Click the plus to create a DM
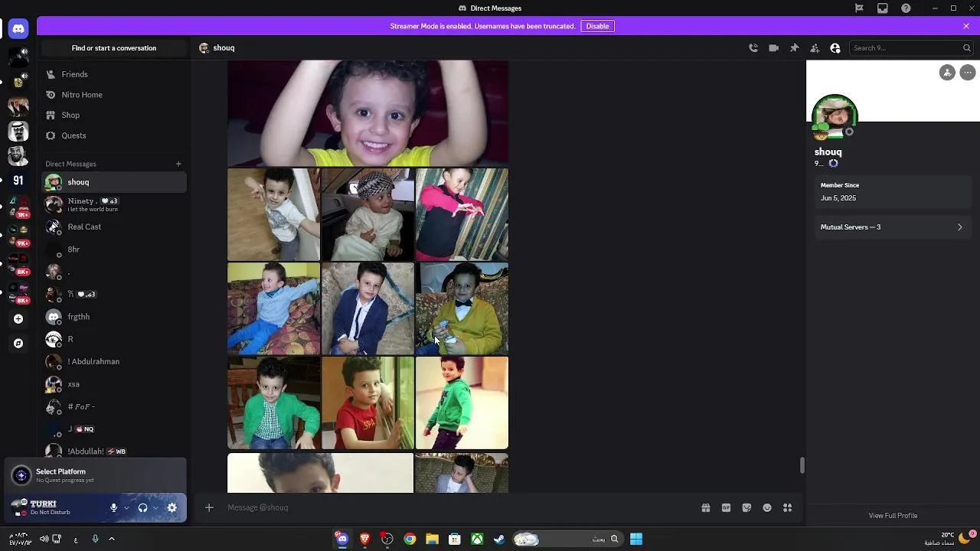The height and width of the screenshot is (551, 980). 178,164
